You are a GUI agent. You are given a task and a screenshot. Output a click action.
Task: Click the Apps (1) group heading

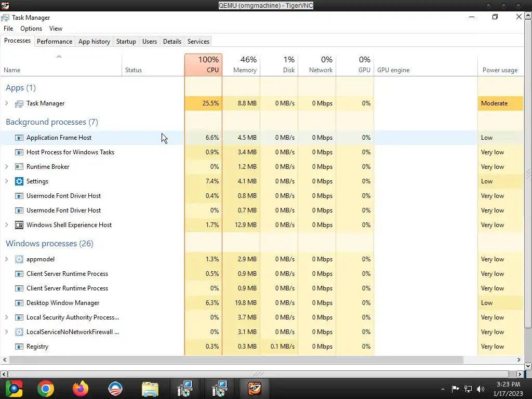point(21,88)
